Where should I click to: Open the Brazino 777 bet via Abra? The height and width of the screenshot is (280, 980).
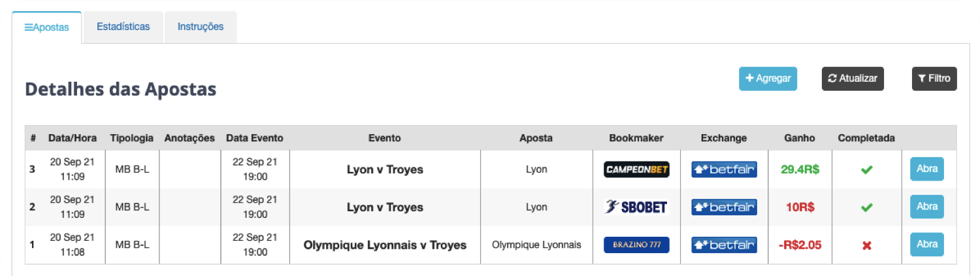pyautogui.click(x=927, y=245)
